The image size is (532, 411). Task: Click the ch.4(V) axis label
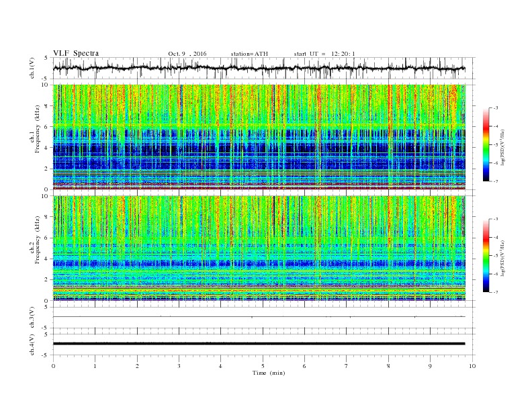click(32, 345)
